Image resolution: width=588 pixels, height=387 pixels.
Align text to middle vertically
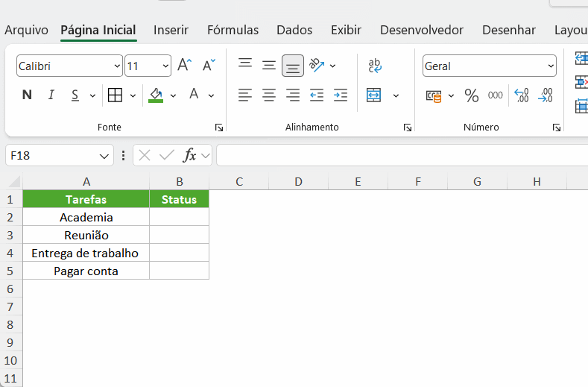tap(268, 66)
